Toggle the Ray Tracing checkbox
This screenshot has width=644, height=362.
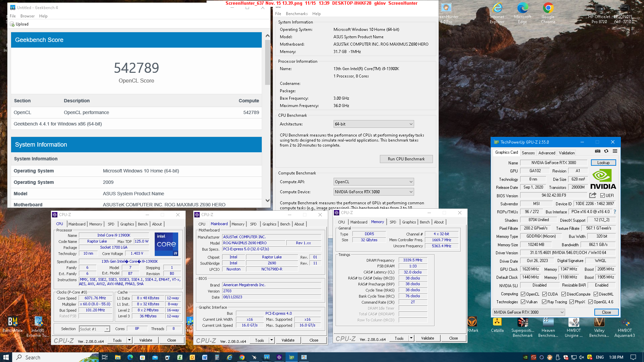[544, 302]
